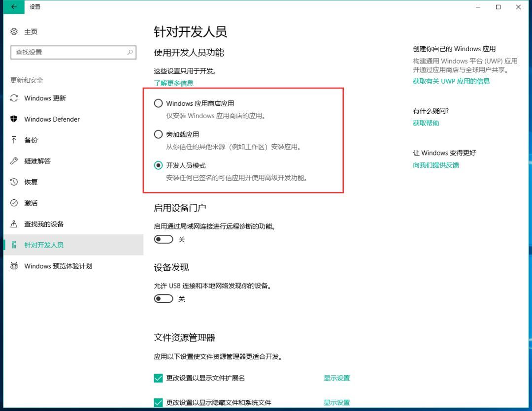This screenshot has width=532, height=411.
Task: Choose the 旁加载应用 option
Action: [x=158, y=134]
